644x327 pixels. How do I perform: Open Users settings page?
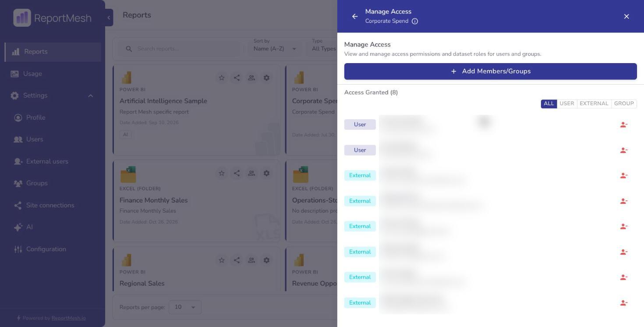coord(53,139)
